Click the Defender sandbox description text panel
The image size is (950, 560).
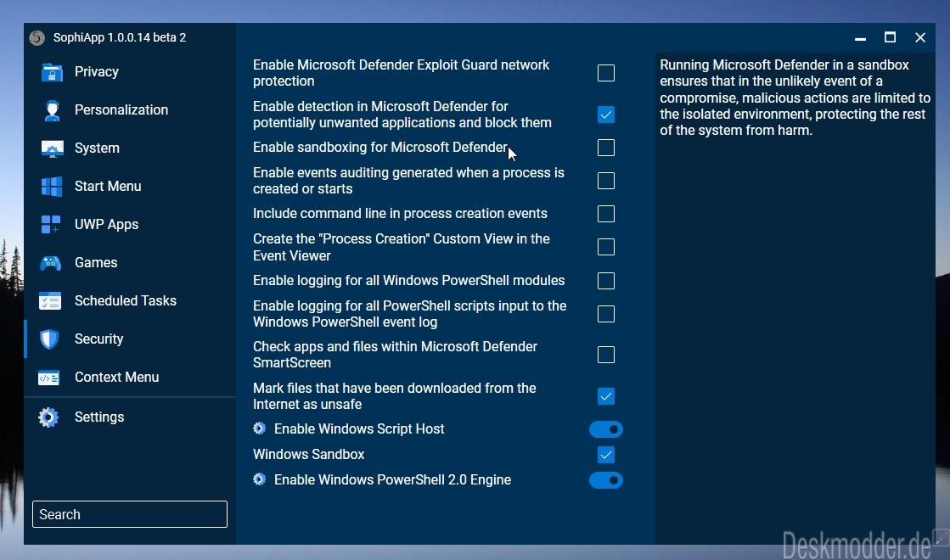pyautogui.click(x=795, y=98)
